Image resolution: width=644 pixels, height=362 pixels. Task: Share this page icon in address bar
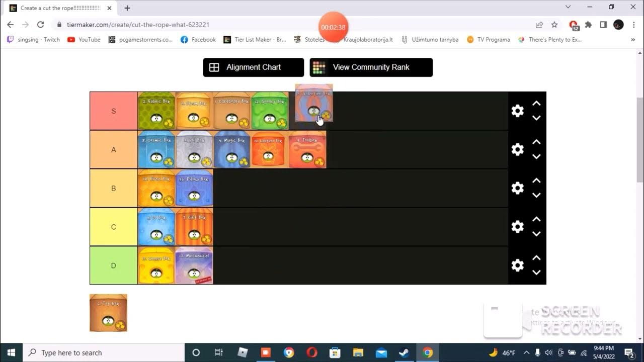coord(539,25)
